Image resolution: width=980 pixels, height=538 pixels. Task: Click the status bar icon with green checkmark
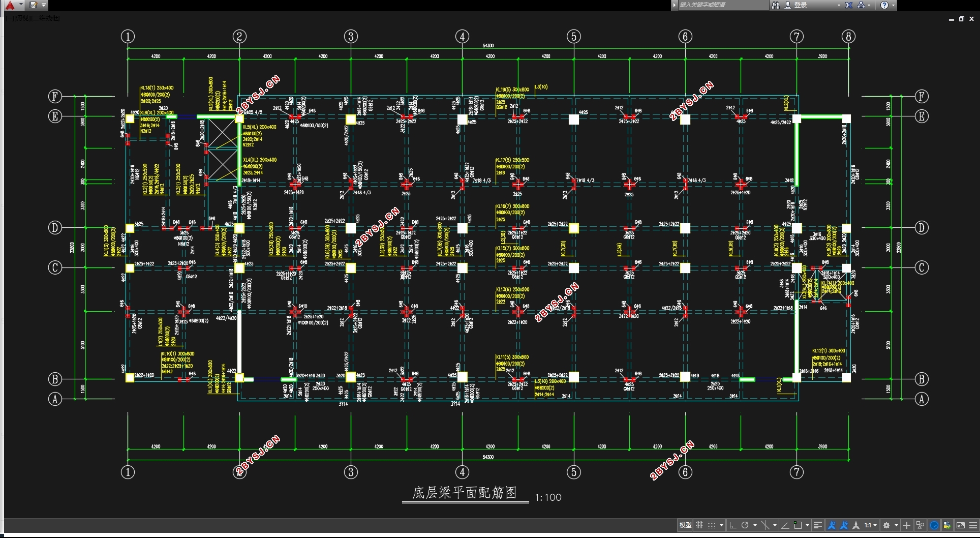[948, 525]
